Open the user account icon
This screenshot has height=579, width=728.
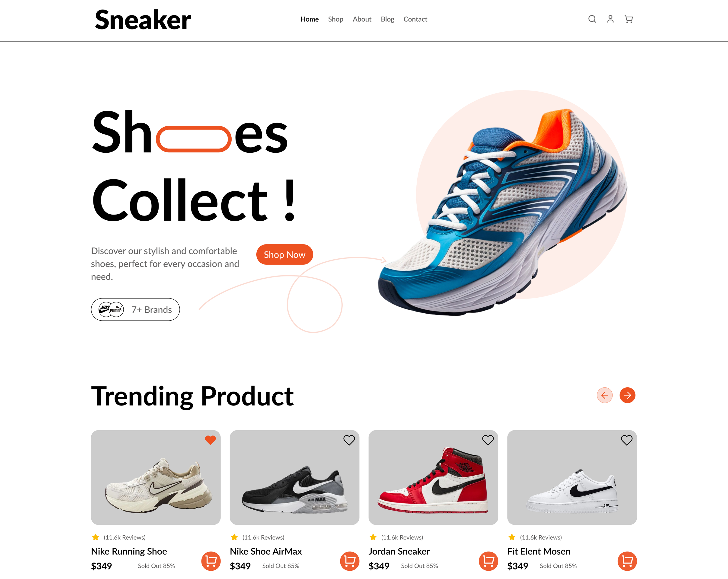coord(610,19)
